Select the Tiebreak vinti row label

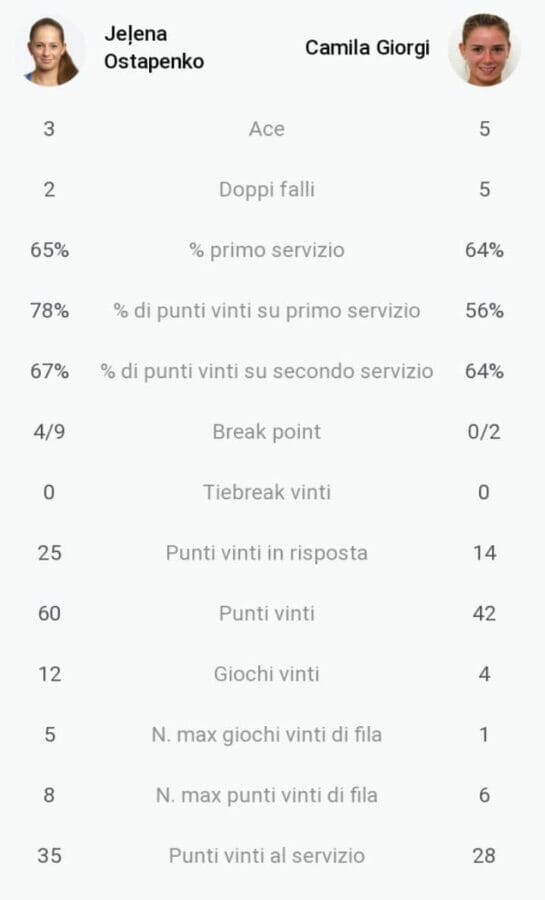[x=267, y=492]
